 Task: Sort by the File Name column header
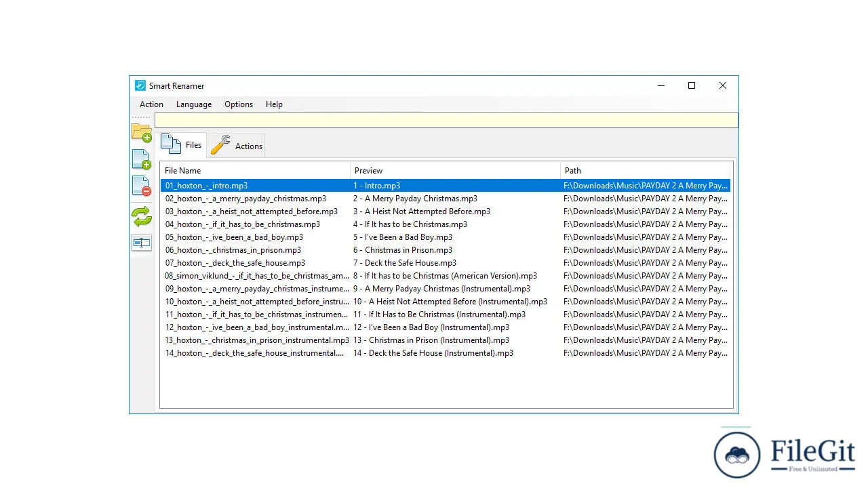point(255,171)
